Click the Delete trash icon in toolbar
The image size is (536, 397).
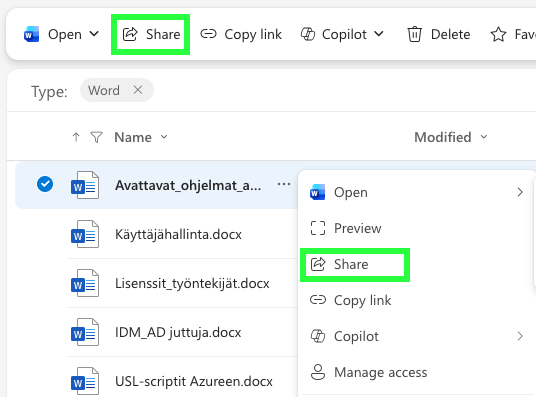pos(414,34)
